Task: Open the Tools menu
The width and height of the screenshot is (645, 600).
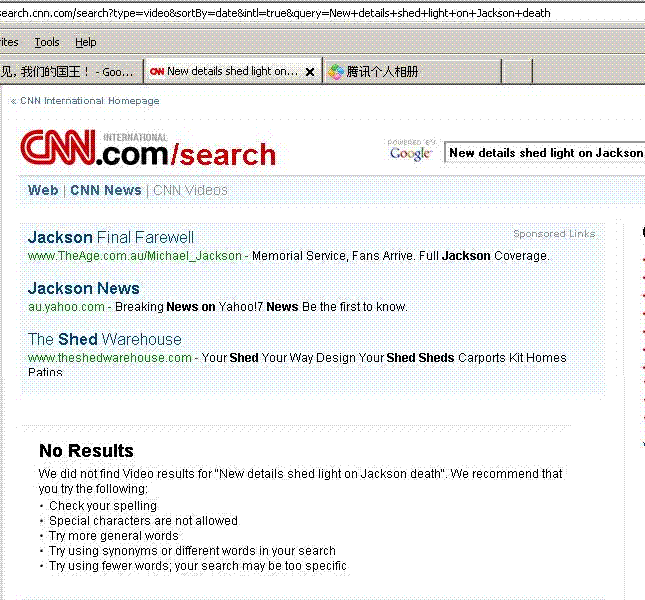Action: point(47,42)
